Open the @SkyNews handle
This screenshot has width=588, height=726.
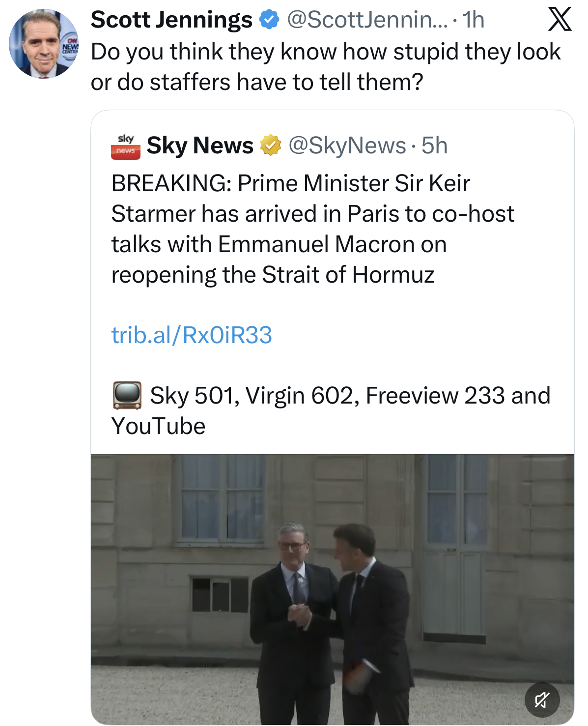point(347,146)
